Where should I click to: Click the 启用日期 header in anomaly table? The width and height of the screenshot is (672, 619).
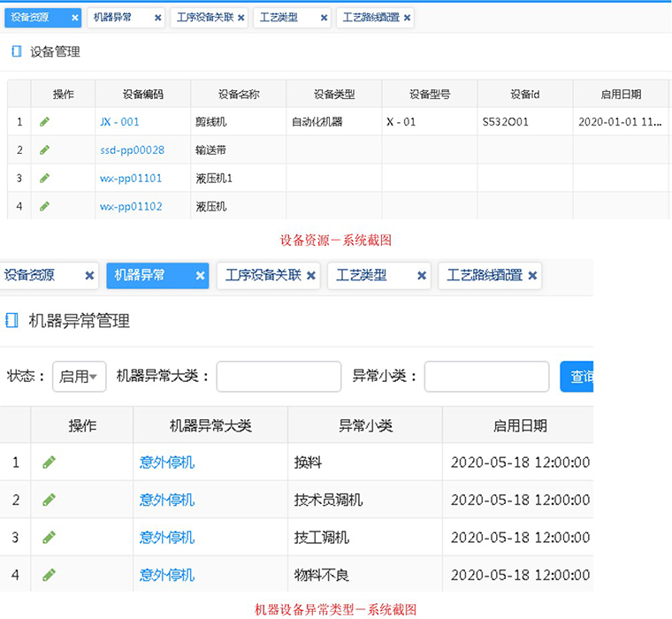(x=518, y=425)
